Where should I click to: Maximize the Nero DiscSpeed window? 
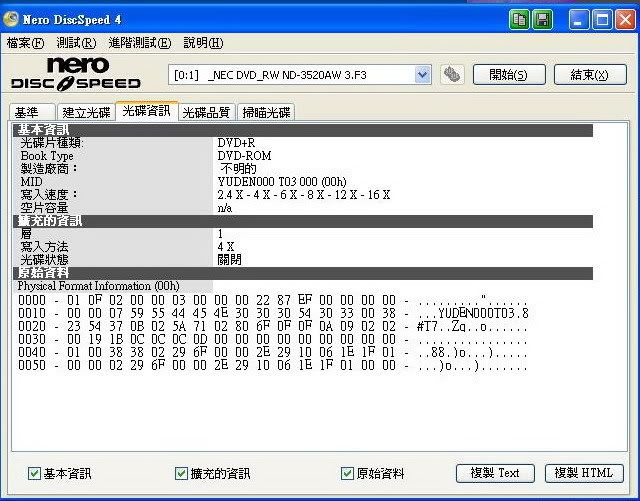602,19
